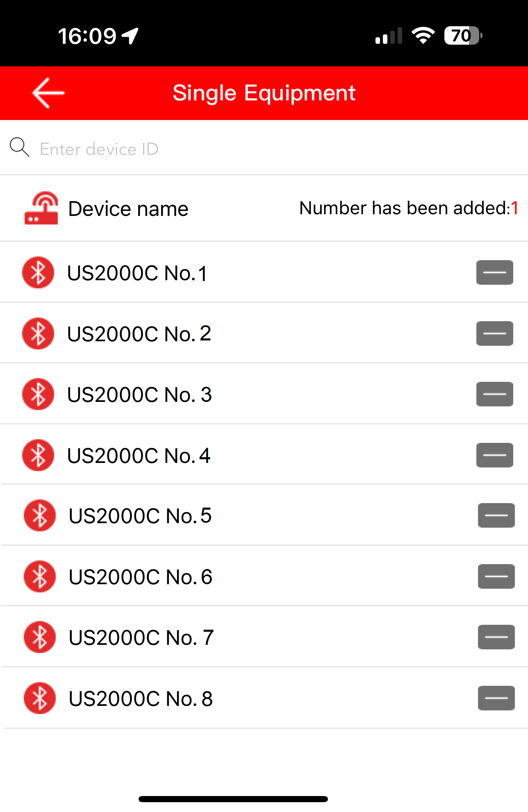This screenshot has height=812, width=528.
Task: Tap the Number has been added counter
Action: [x=409, y=208]
